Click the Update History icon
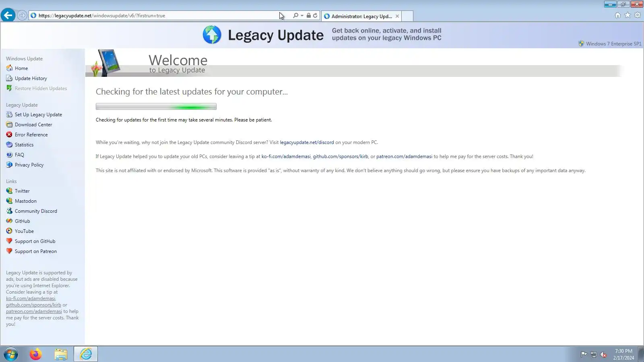 click(x=9, y=78)
